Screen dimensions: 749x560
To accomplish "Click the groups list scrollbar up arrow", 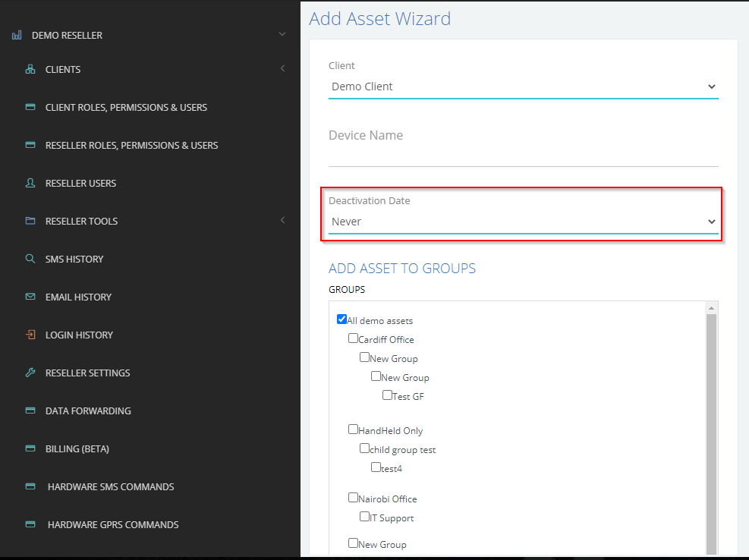I will pos(711,308).
